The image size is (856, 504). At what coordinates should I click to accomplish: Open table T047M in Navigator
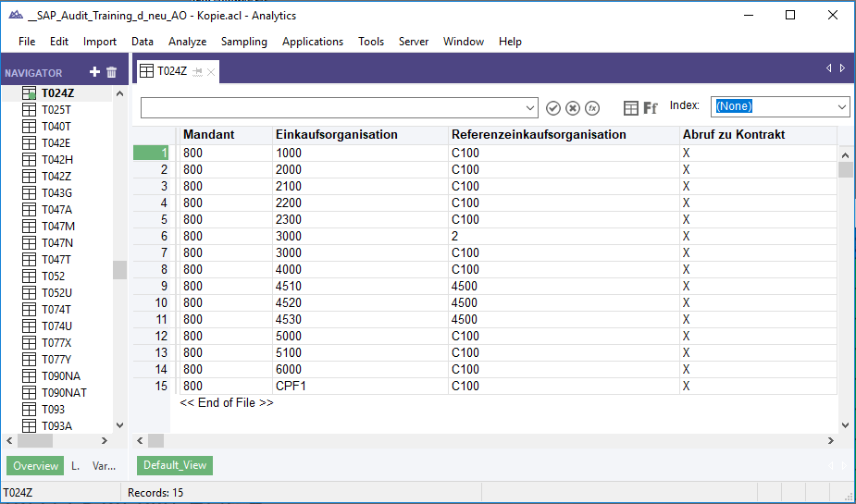[58, 227]
